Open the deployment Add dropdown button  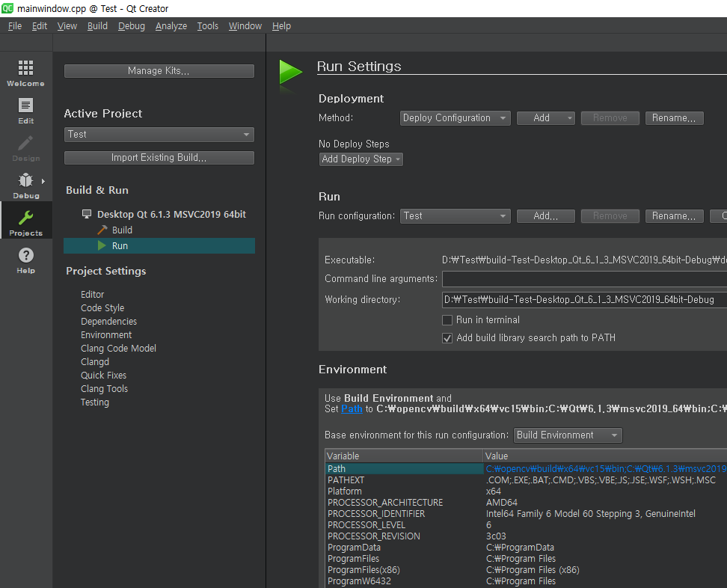coord(546,117)
